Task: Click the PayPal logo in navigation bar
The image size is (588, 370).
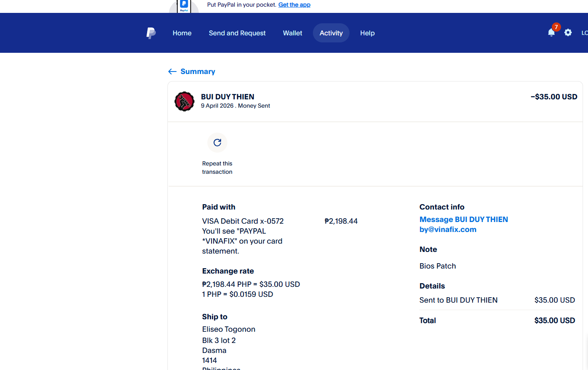Action: pos(151,33)
